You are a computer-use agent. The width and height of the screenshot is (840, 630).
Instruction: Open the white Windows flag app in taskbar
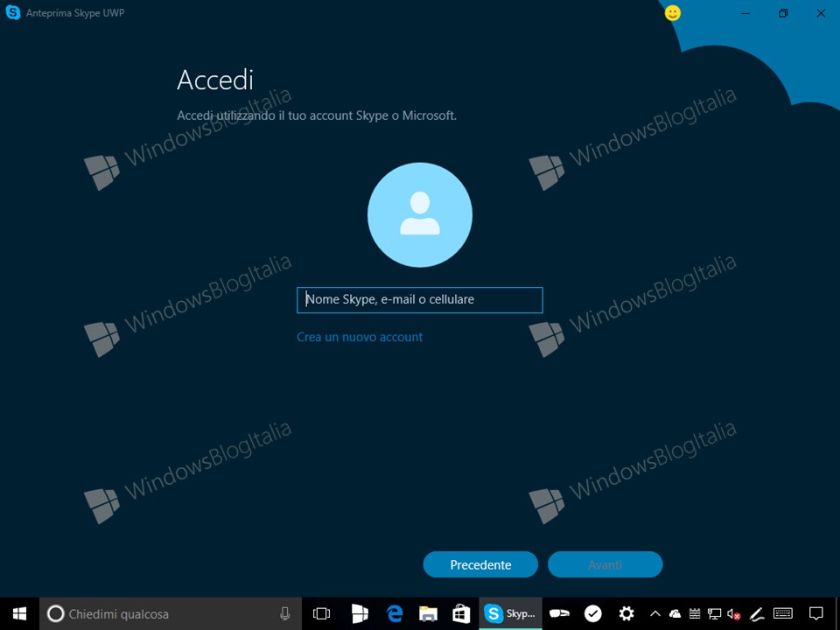[x=360, y=614]
